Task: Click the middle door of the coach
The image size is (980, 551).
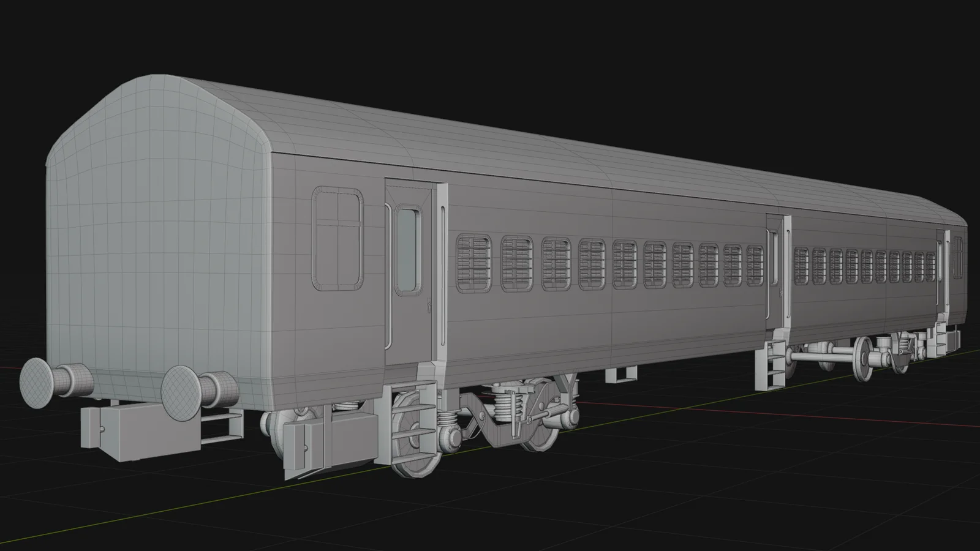Action: 775,272
